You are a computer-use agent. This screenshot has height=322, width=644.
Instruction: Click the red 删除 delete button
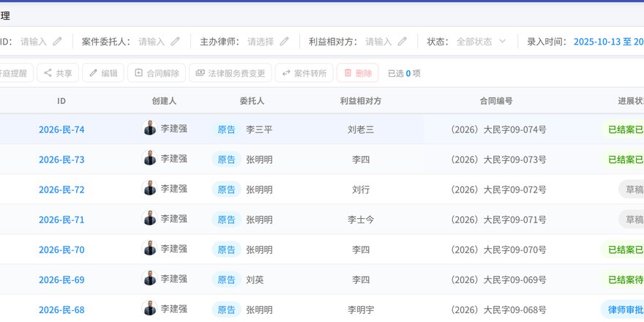coord(357,73)
